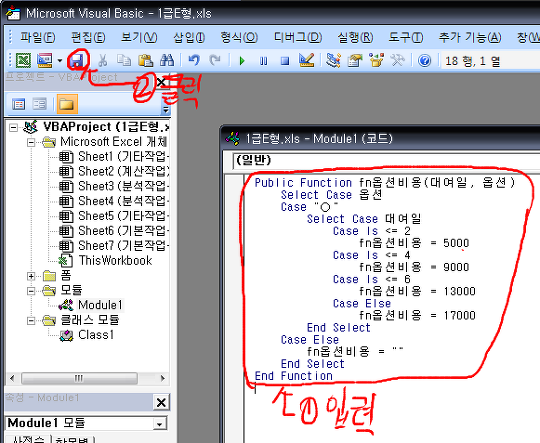Click the Break pause icon
The image size is (540, 443).
click(263, 61)
